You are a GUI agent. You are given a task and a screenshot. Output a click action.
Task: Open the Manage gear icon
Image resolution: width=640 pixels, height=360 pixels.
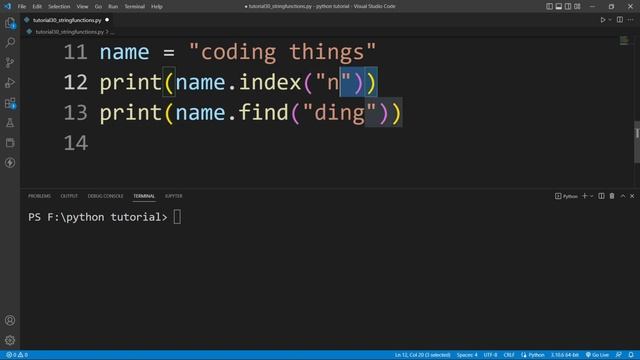coord(10,340)
